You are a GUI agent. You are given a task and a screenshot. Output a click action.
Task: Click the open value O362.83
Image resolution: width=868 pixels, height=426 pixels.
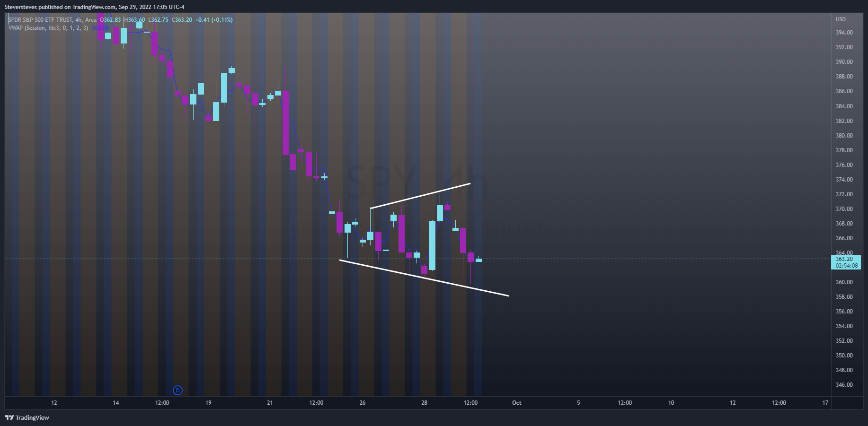point(110,20)
